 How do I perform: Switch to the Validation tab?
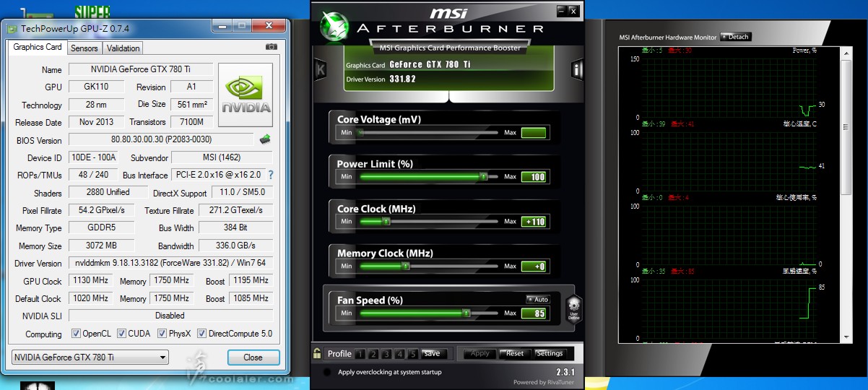pos(123,48)
